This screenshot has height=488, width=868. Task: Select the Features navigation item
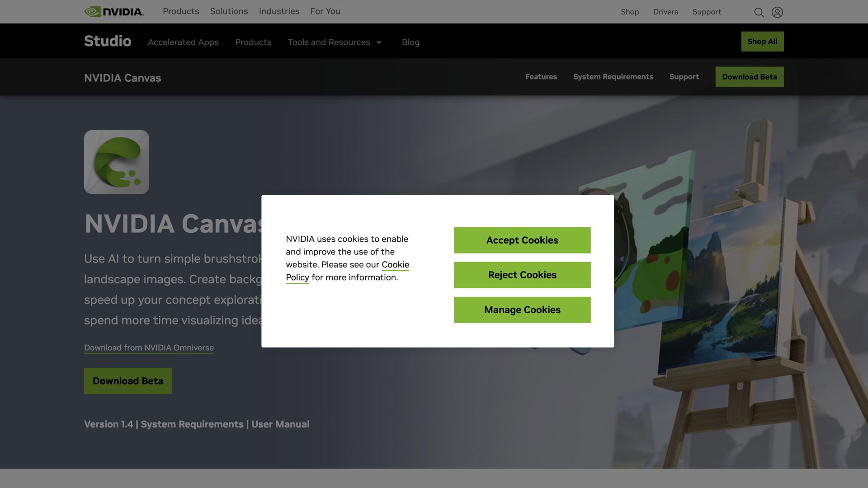541,77
